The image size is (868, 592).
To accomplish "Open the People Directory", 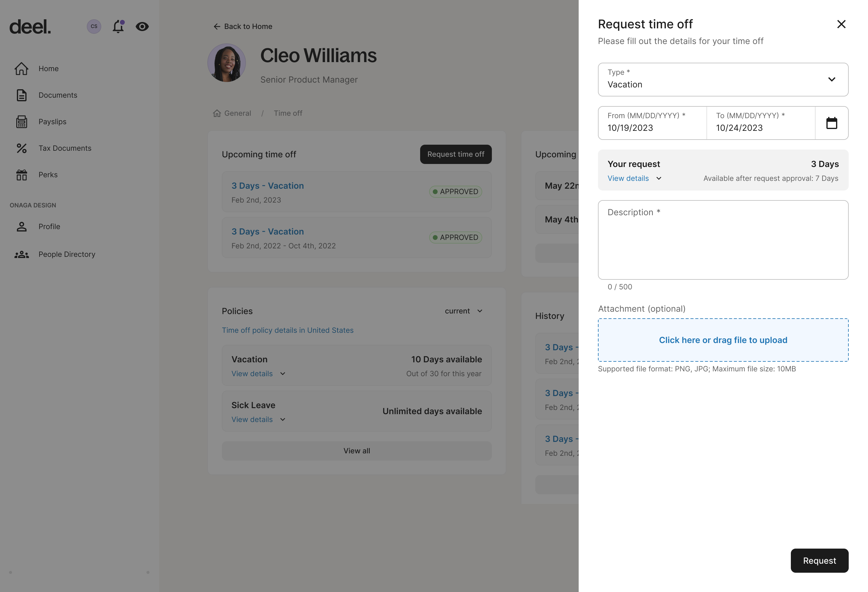I will click(67, 254).
